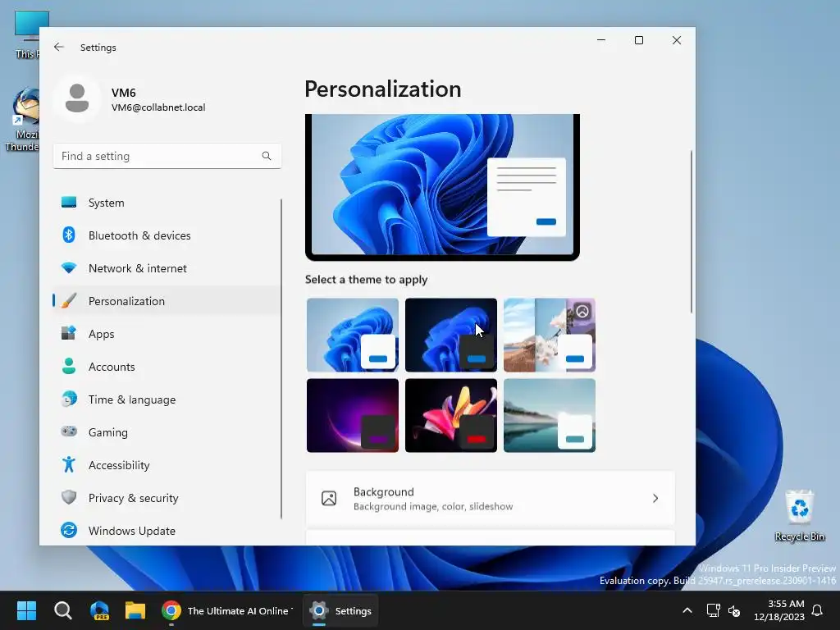The height and width of the screenshot is (630, 840).
Task: Click the Bluetooth icon in sidebar
Action: click(69, 235)
